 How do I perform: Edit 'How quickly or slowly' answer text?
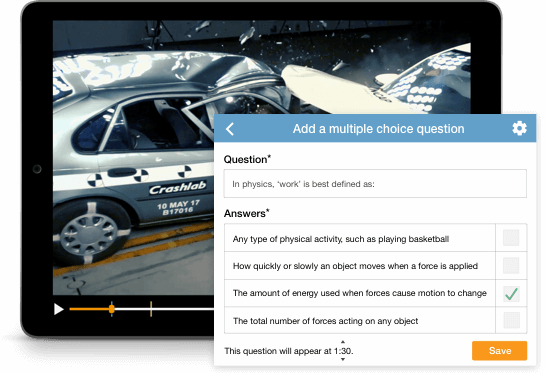tap(360, 266)
